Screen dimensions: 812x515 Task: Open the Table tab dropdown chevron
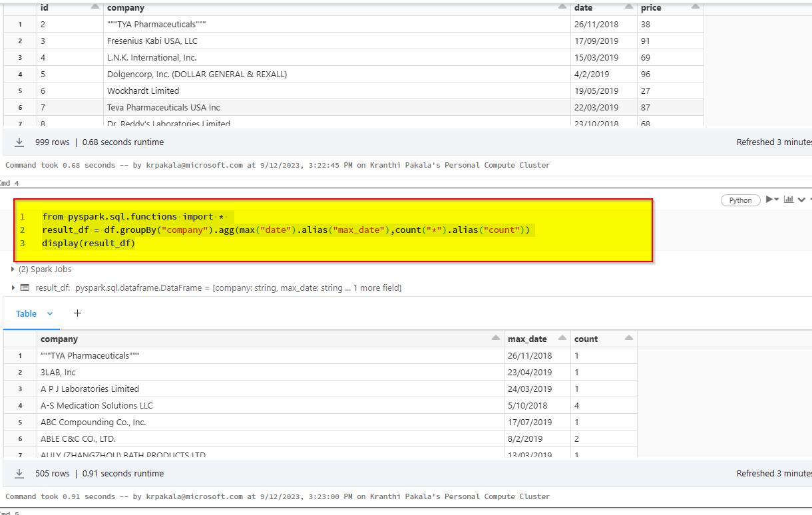click(50, 313)
